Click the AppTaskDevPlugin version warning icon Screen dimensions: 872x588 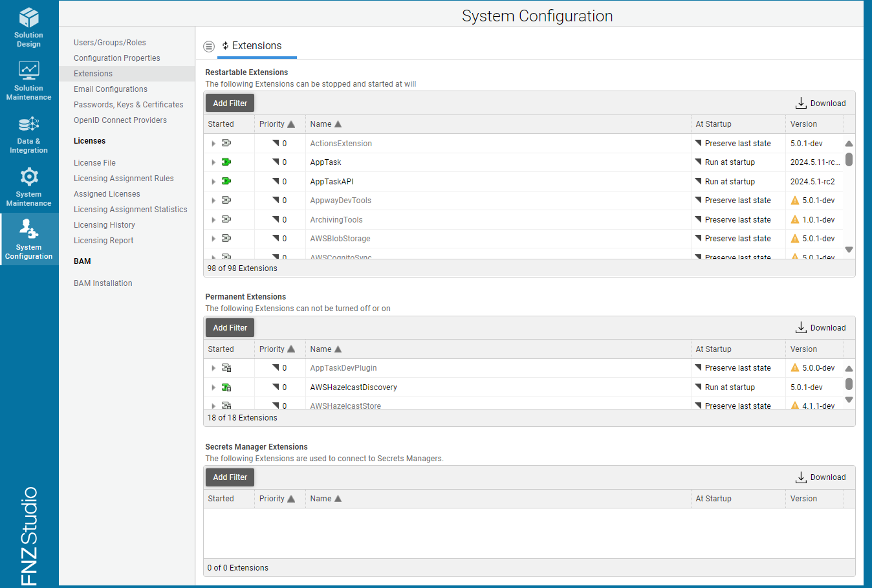click(795, 367)
